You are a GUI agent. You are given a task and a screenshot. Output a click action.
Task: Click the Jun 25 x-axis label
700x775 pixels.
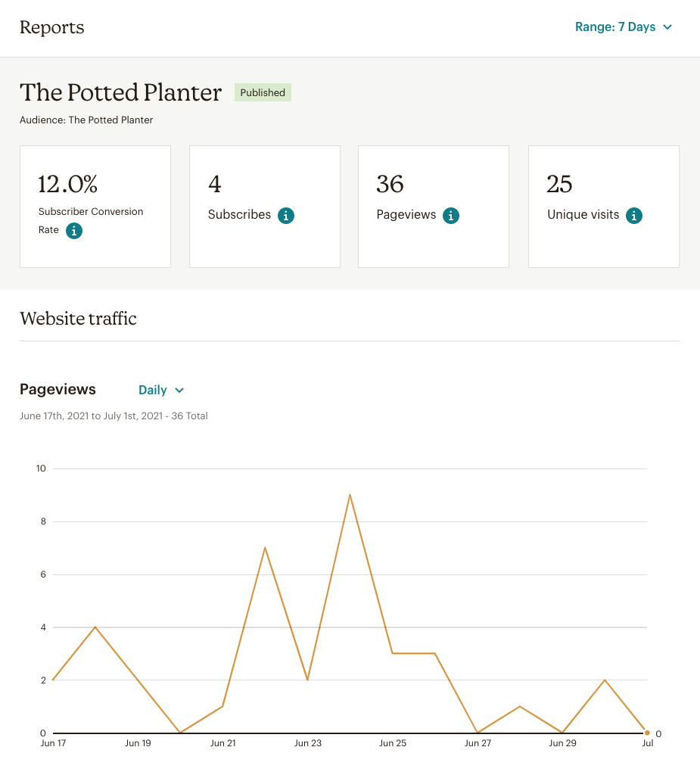392,743
